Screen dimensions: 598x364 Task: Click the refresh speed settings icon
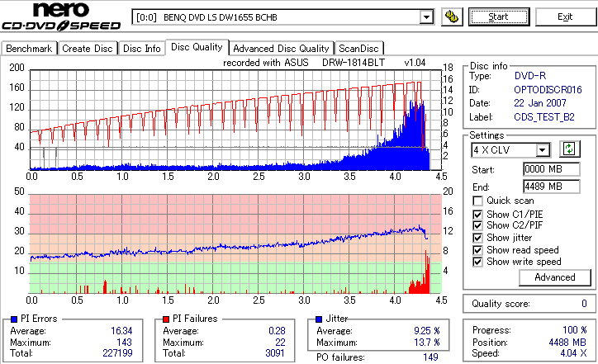click(x=569, y=149)
